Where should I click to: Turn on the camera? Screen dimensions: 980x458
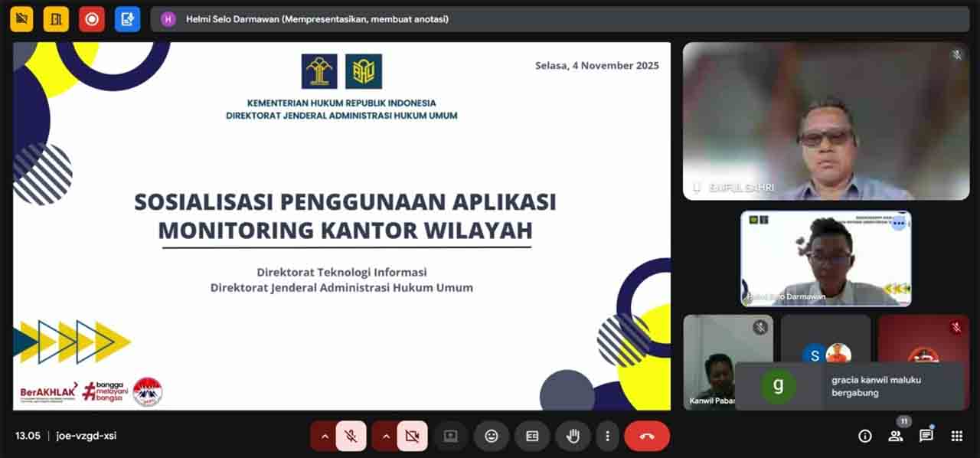413,436
